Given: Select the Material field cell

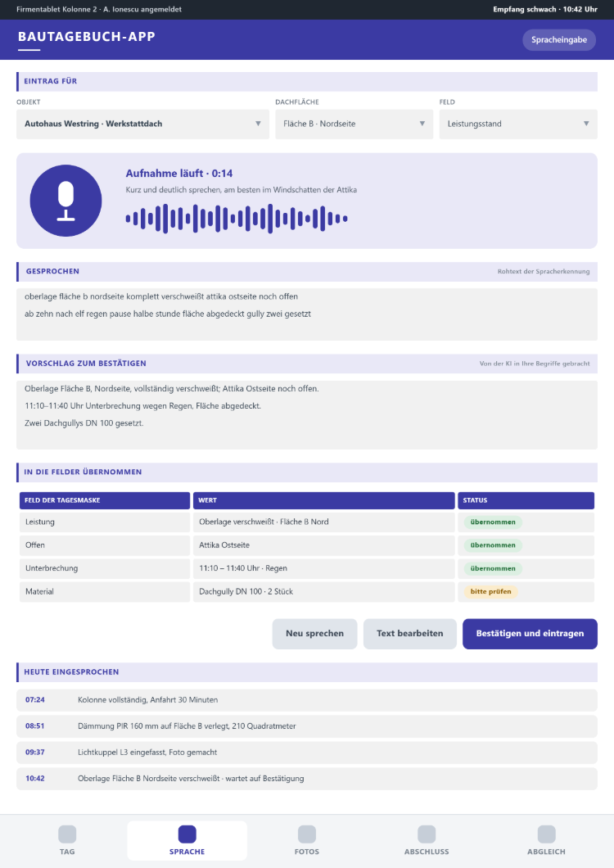Looking at the screenshot, I should click(x=105, y=592).
